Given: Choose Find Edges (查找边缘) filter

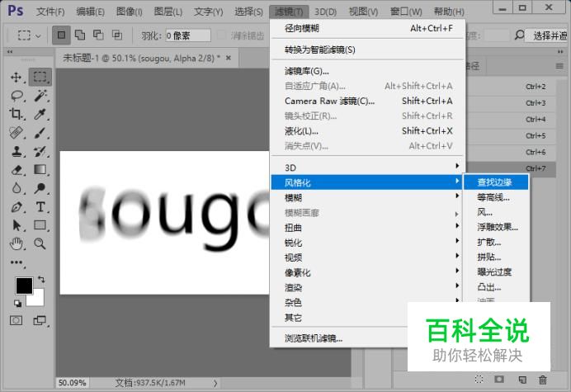Looking at the screenshot, I should coord(496,182).
